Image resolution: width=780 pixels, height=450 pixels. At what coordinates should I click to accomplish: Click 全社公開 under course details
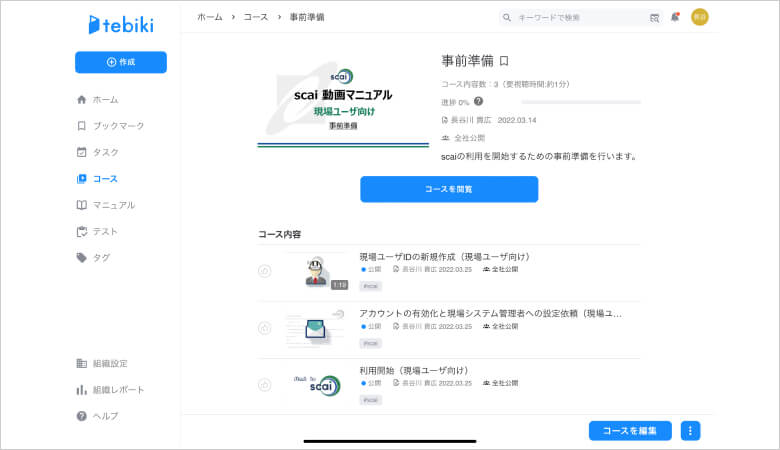coord(463,138)
